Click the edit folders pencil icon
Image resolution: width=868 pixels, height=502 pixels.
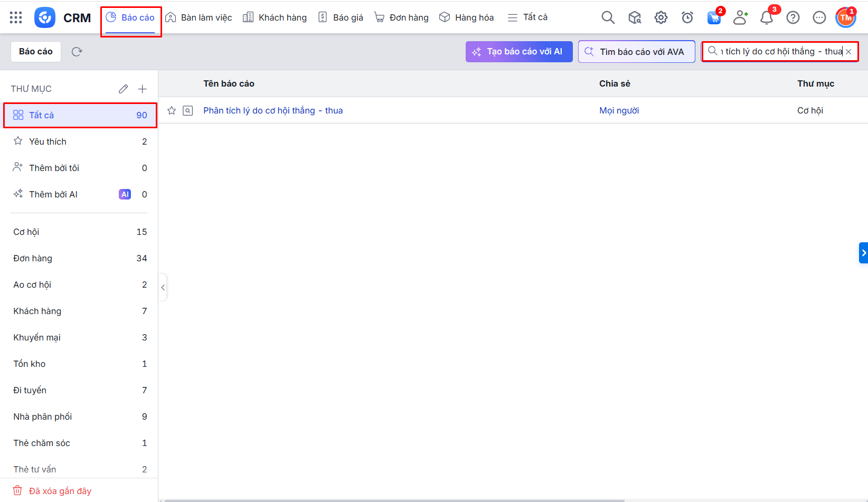123,89
